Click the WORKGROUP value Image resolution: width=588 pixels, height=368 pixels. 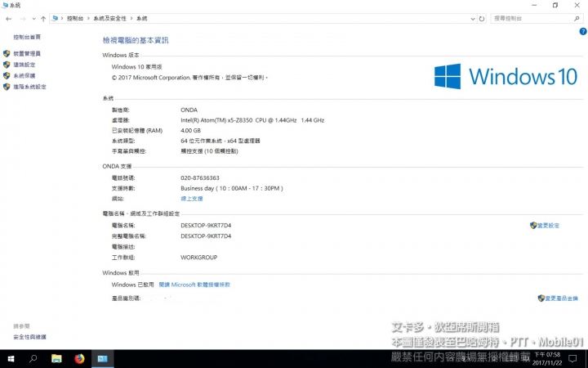198,258
